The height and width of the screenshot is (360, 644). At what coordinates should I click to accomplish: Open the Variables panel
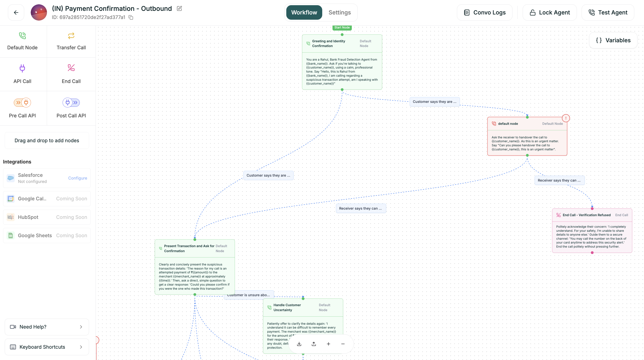(613, 40)
